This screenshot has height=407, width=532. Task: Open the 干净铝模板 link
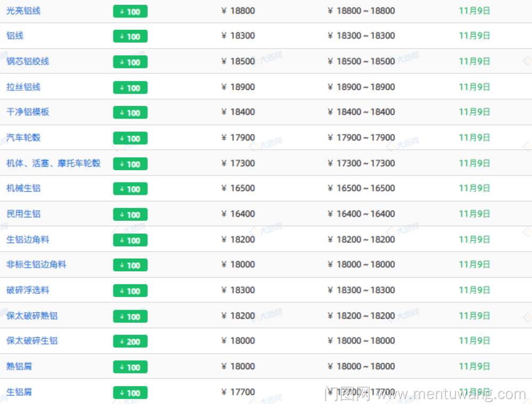coord(28,112)
